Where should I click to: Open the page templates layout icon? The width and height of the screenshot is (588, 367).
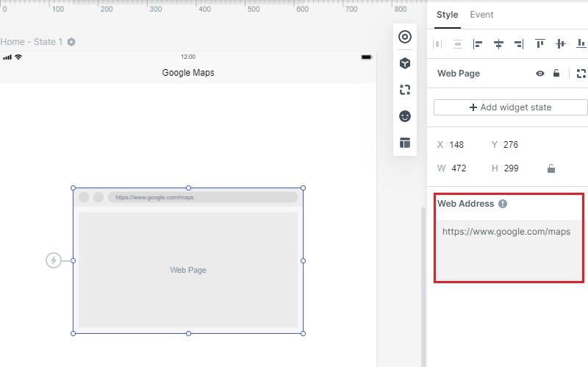click(405, 143)
